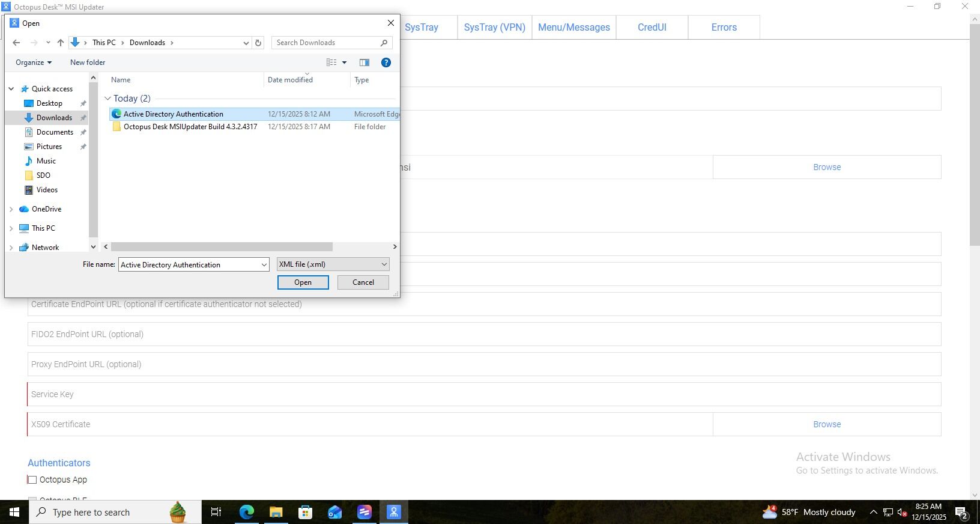Click Open button in dialog

pyautogui.click(x=303, y=282)
